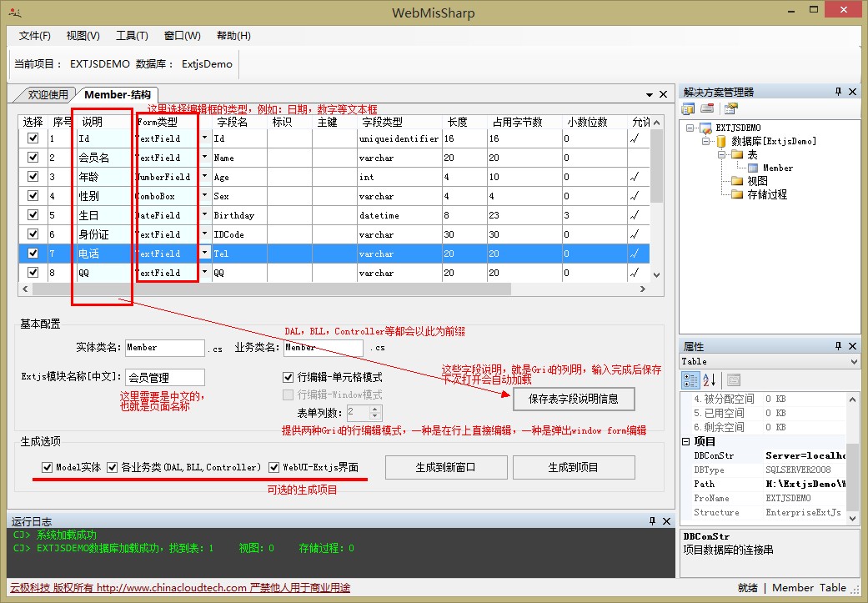Image resolution: width=868 pixels, height=603 pixels.
Task: Sort properties alphabetically with A-Z icon
Action: pos(709,380)
